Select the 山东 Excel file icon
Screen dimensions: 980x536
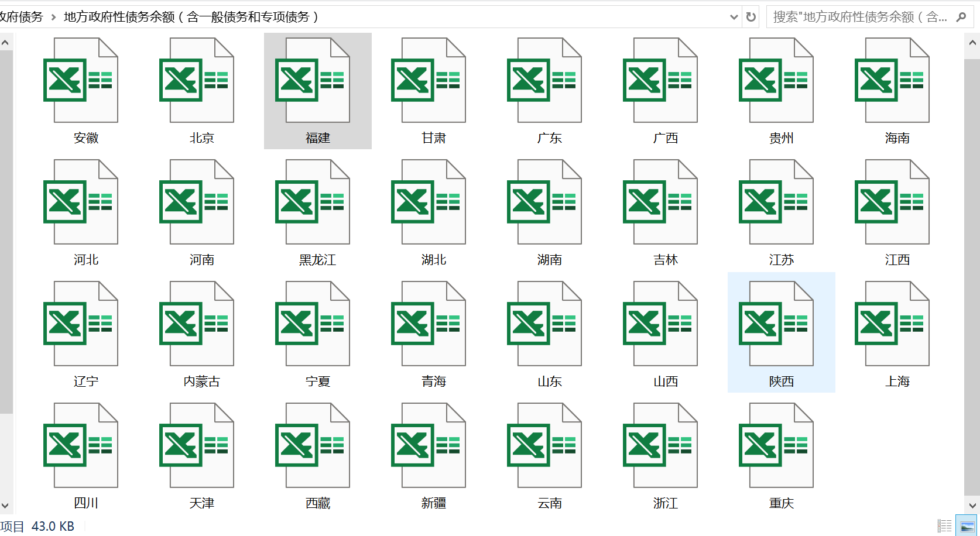click(544, 324)
